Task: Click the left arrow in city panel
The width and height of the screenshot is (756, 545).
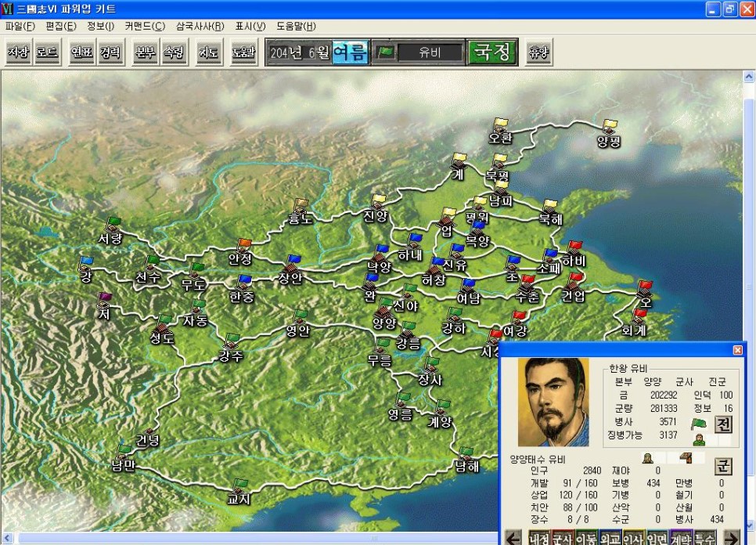Action: click(x=514, y=538)
